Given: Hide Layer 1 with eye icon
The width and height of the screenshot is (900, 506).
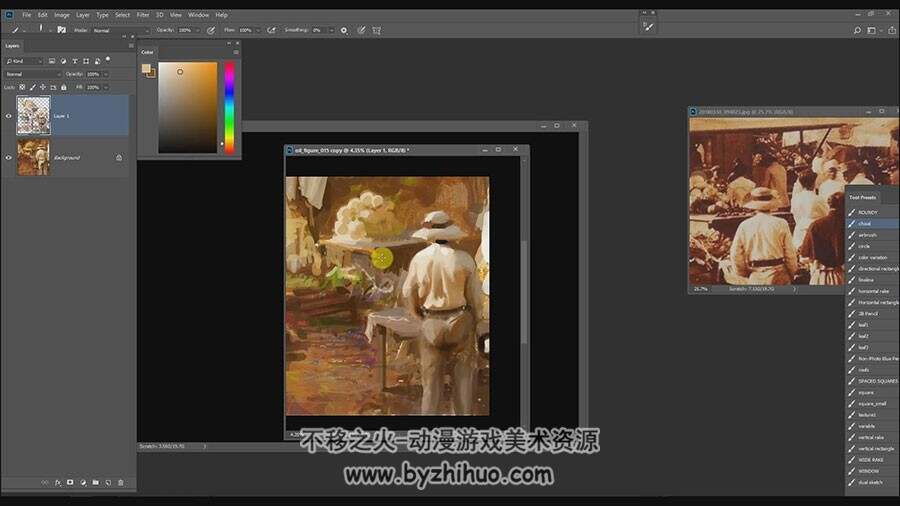Looking at the screenshot, I should (9, 116).
